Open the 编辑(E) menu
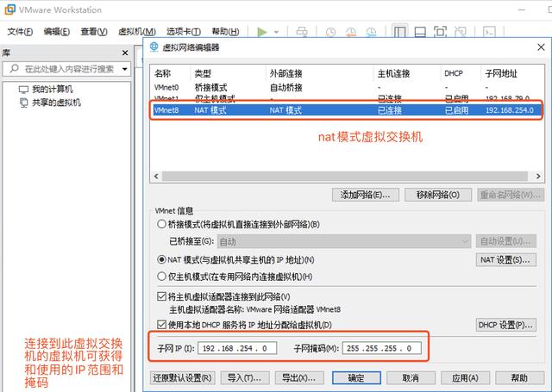Screen dimensions: 552x392 pyautogui.click(x=57, y=32)
